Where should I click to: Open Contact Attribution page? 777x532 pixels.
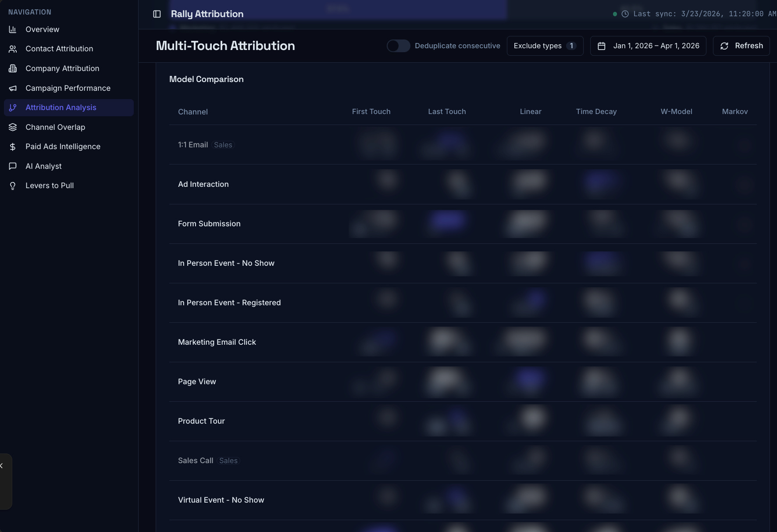coord(69,49)
